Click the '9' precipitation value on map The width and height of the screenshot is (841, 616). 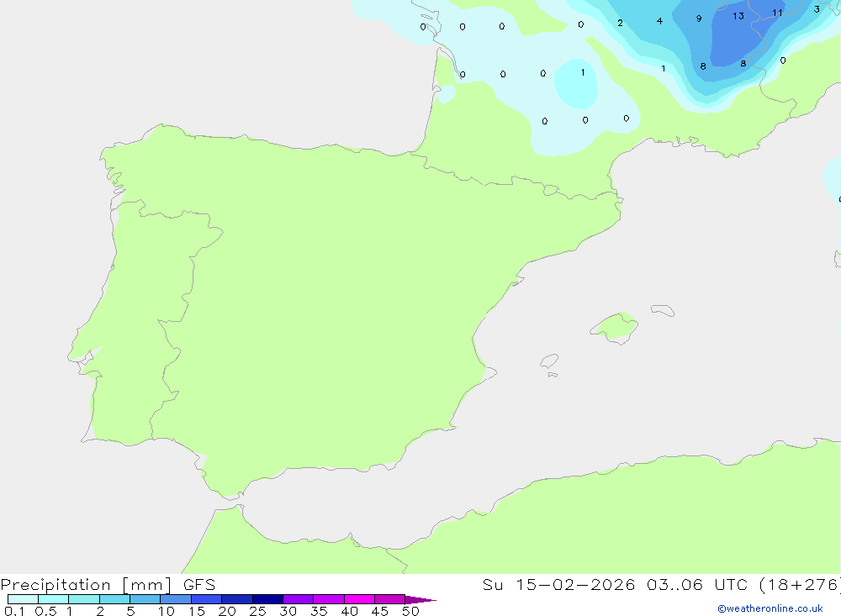(x=698, y=18)
